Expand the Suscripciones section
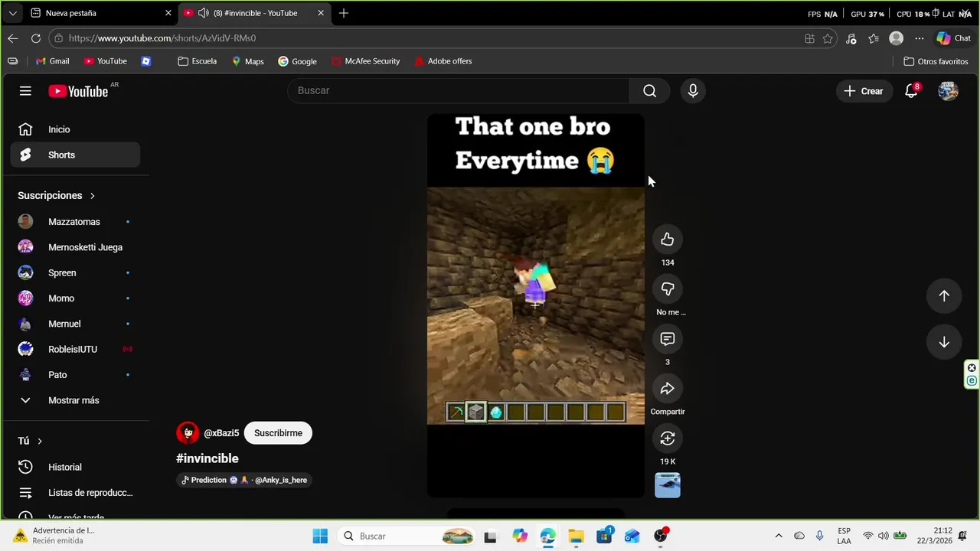980x551 pixels. click(x=57, y=196)
